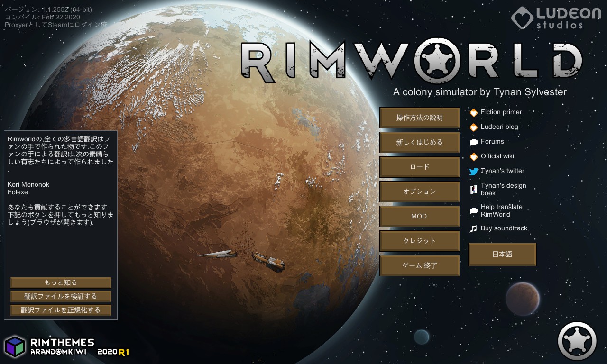Screen dimensions: 607x364
Task: Click the Ludeon Studios logo
Action: [x=556, y=17]
